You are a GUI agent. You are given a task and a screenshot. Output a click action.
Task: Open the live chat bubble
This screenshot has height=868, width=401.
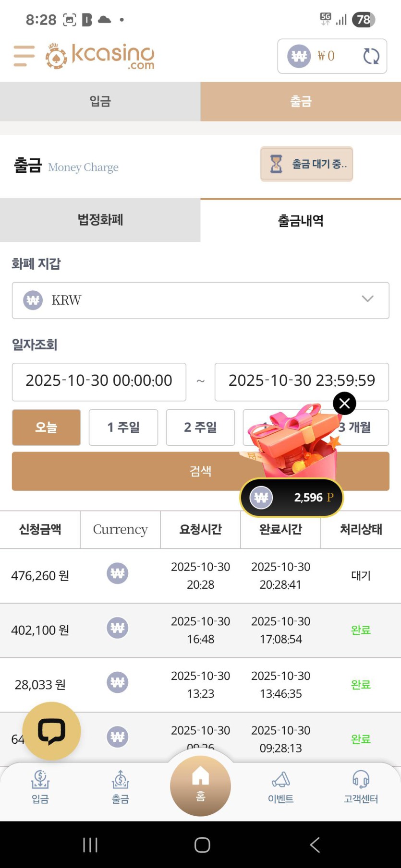tap(51, 731)
